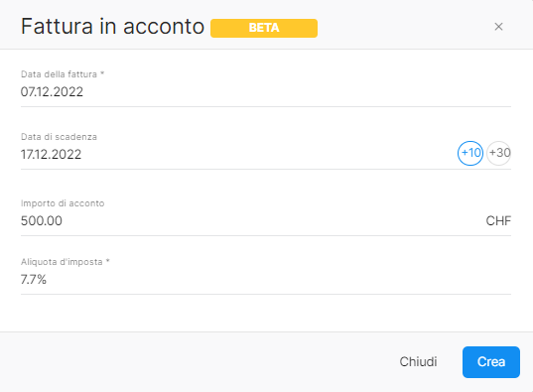Screen dimensions: 533x392
Task: Click the yellow BETA badge
Action: point(264,28)
